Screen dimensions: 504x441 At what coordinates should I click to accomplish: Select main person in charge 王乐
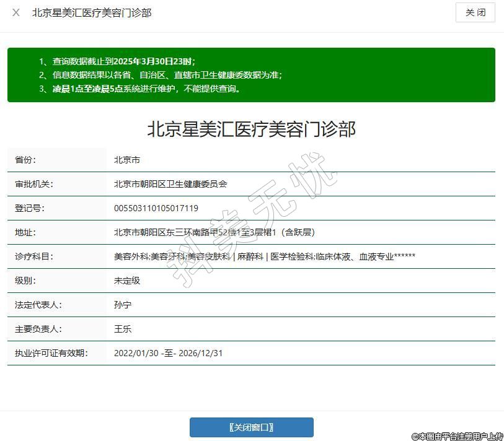(x=123, y=329)
